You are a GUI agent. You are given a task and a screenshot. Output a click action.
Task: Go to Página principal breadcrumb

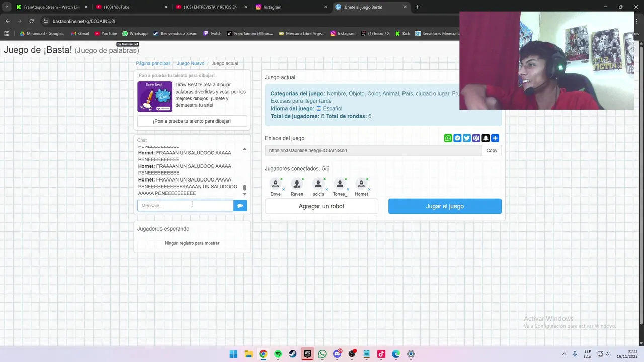tap(152, 63)
